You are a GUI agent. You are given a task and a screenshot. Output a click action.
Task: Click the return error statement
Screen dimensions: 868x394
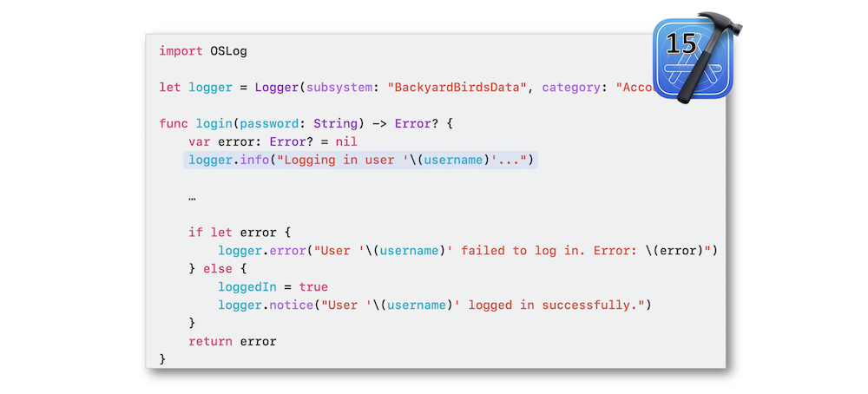coord(233,341)
